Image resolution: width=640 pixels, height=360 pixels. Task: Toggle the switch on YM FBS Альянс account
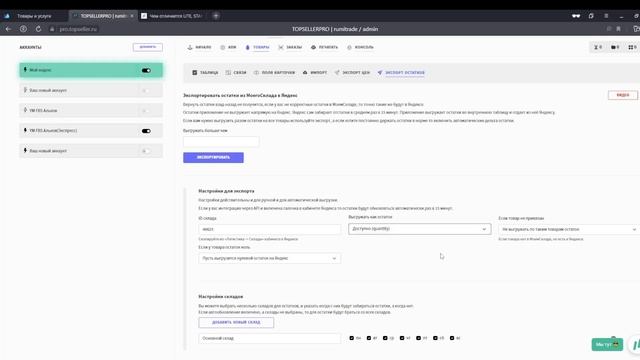[x=146, y=111]
